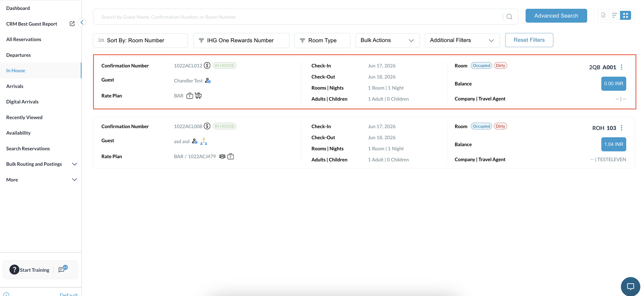Click the 1.04 INR balance button

tap(614, 144)
